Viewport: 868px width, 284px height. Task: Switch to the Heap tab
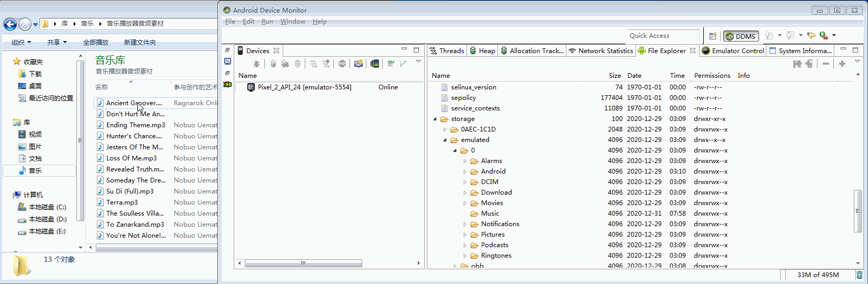tap(483, 50)
